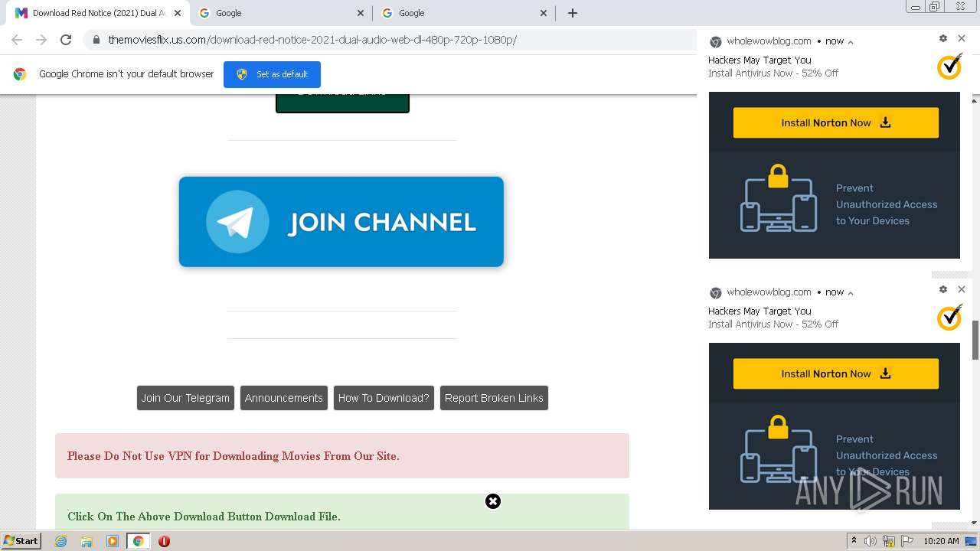Close the Download Red Notice tab

pos(177,13)
